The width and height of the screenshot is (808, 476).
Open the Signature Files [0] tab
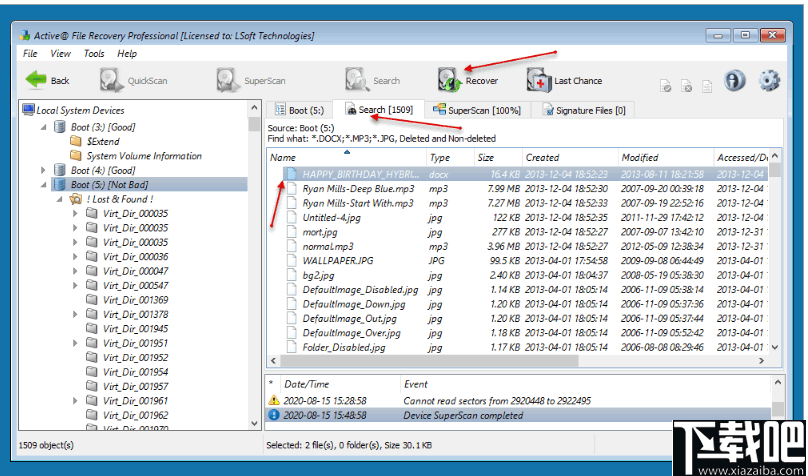(583, 110)
